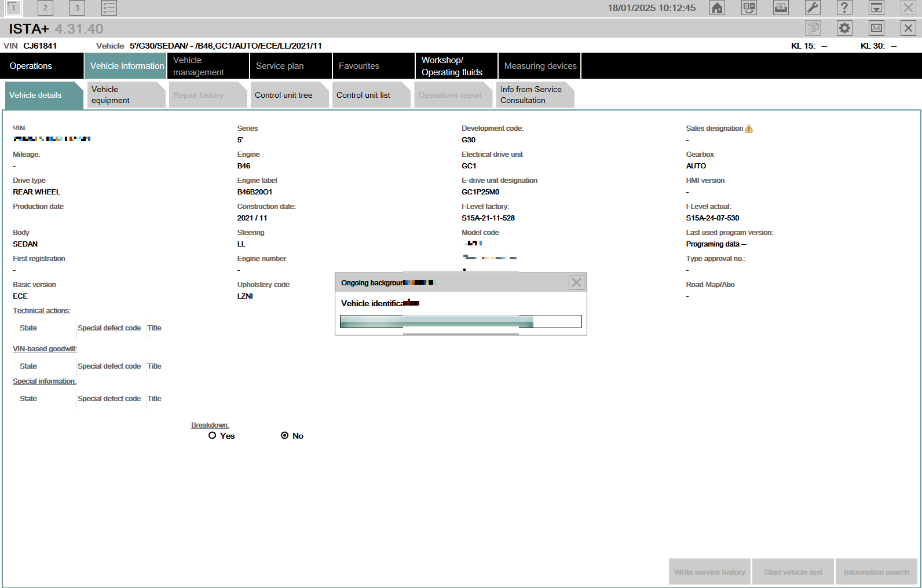Click the Technical actions heading

click(x=42, y=311)
